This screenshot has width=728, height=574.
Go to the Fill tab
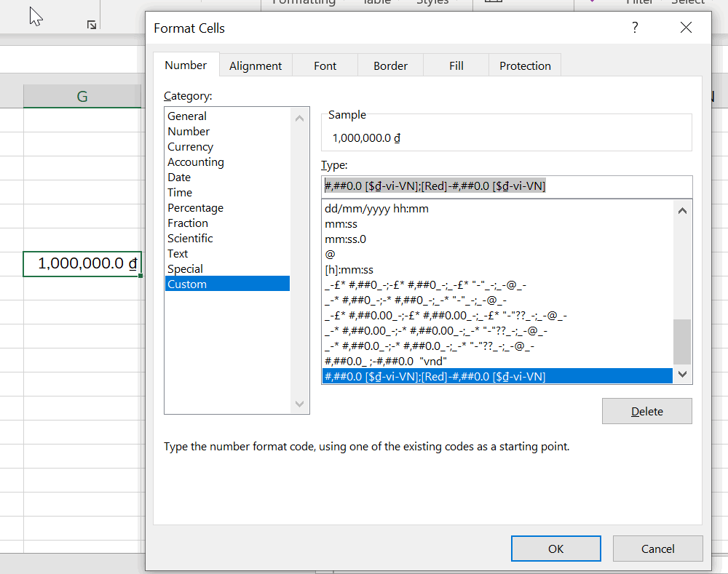click(x=456, y=66)
